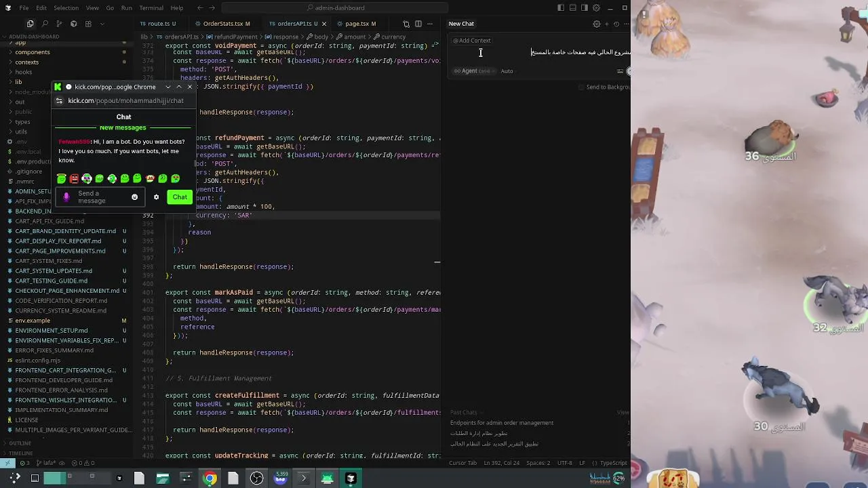Switch to the page.tsx tab
The height and width of the screenshot is (488, 868).
coord(361,24)
